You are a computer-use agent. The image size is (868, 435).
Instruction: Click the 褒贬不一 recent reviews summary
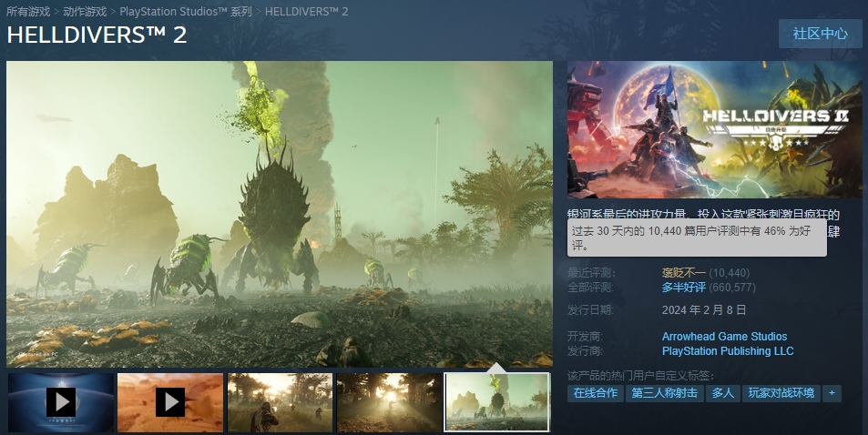[x=684, y=273]
